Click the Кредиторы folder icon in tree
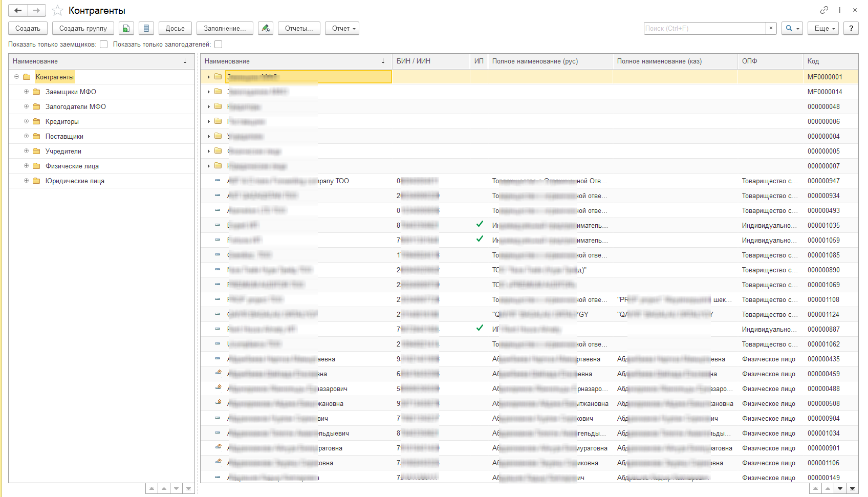Image resolution: width=868 pixels, height=497 pixels. [x=36, y=121]
